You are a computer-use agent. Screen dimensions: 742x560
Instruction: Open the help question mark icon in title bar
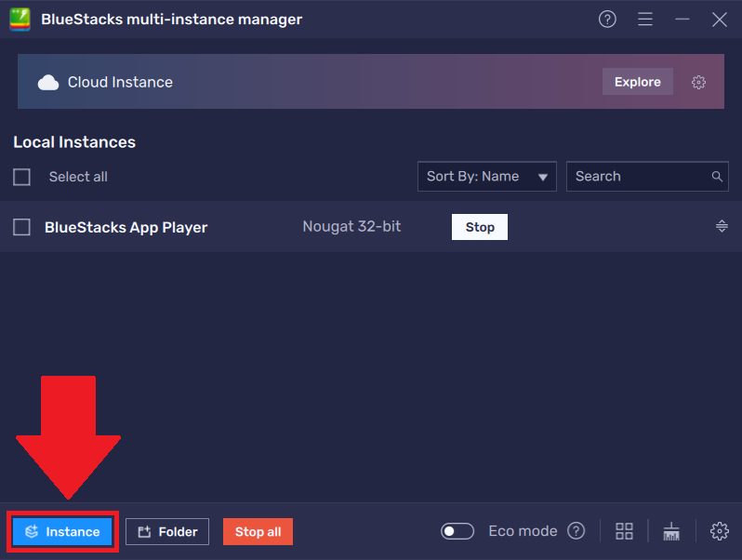click(x=607, y=20)
